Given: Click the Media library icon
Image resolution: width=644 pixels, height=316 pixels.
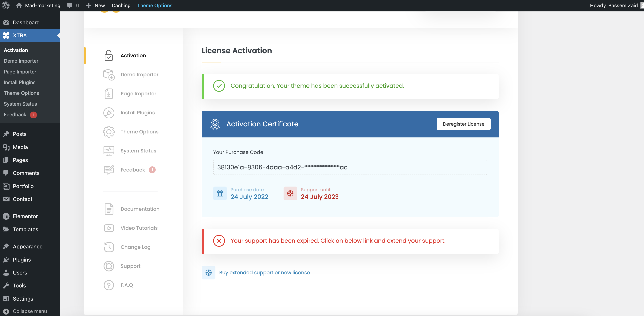Looking at the screenshot, I should pos(6,147).
